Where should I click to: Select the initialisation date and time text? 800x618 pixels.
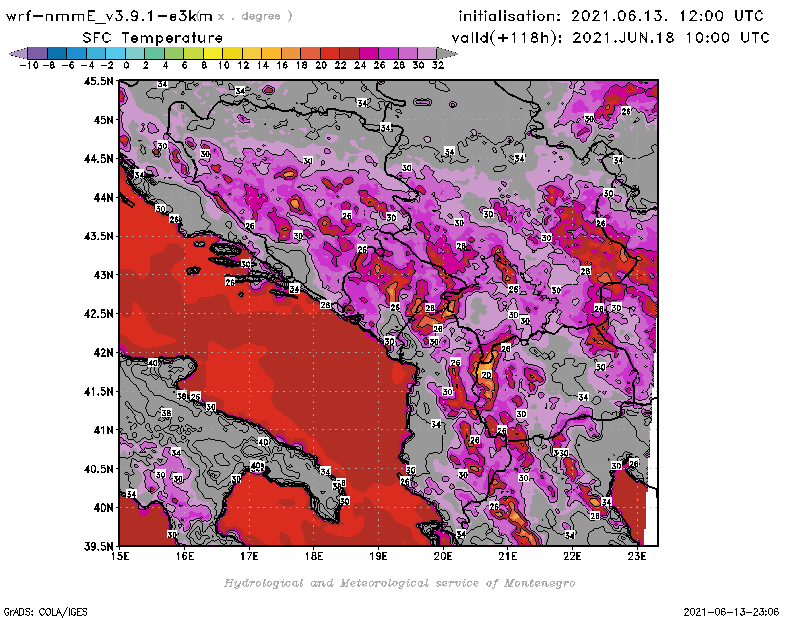(x=610, y=17)
